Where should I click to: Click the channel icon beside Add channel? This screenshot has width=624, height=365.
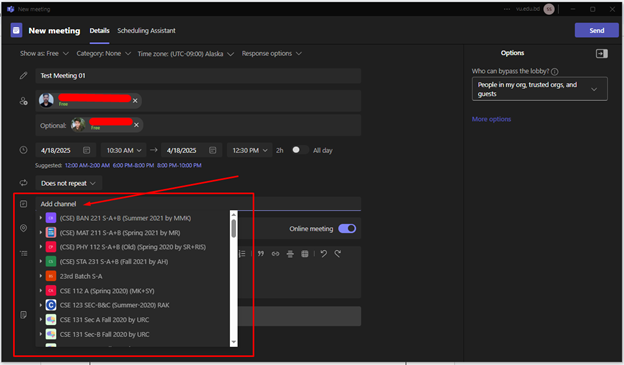coord(23,204)
